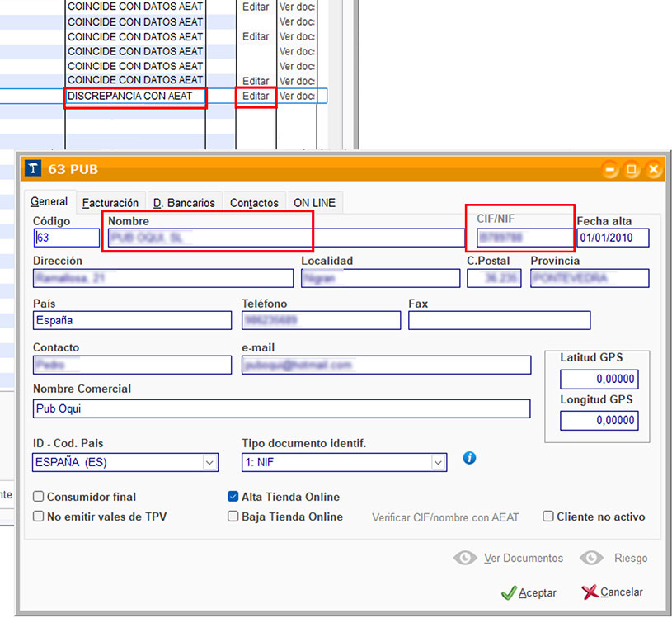Click the eye icon next to Riesgo
Viewport: 672px width, 618px height.
[x=591, y=559]
